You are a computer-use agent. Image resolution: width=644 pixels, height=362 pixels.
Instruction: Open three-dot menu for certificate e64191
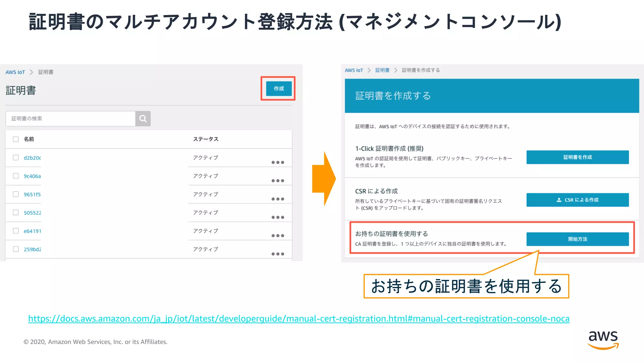point(278,236)
